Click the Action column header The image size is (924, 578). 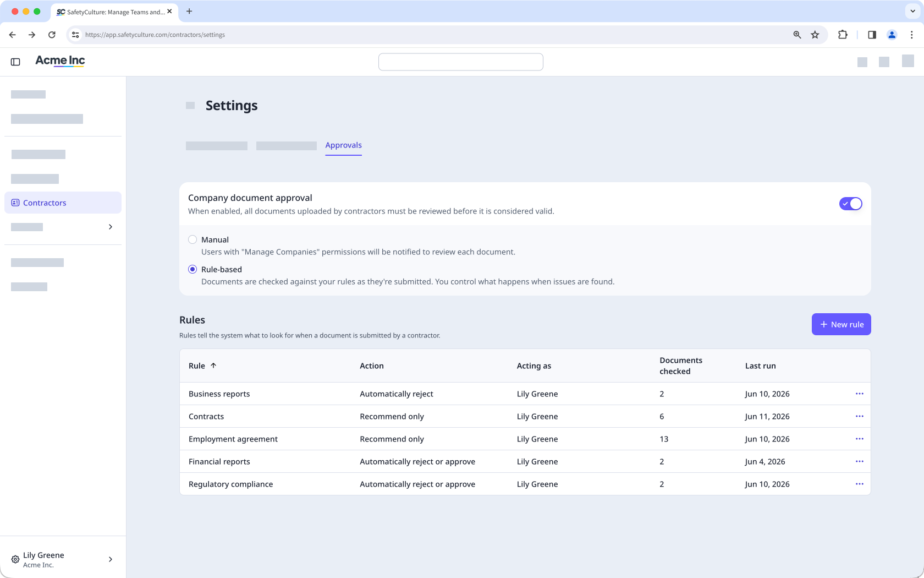point(372,366)
